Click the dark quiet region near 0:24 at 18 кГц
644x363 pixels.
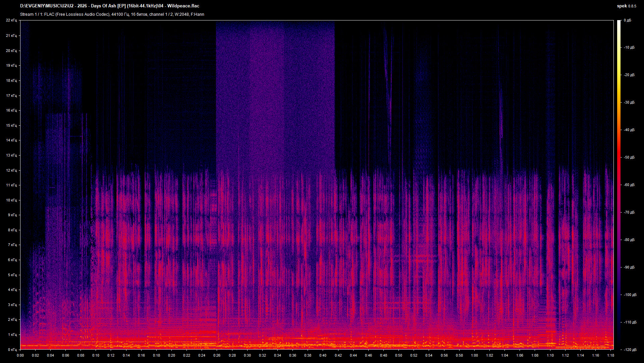pos(201,80)
